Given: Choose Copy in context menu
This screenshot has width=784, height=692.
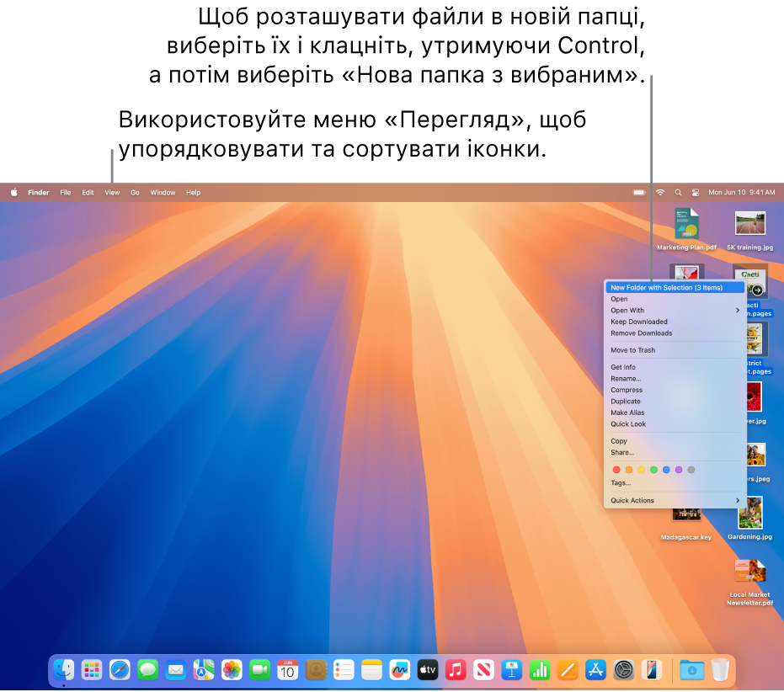Looking at the screenshot, I should (x=675, y=441).
